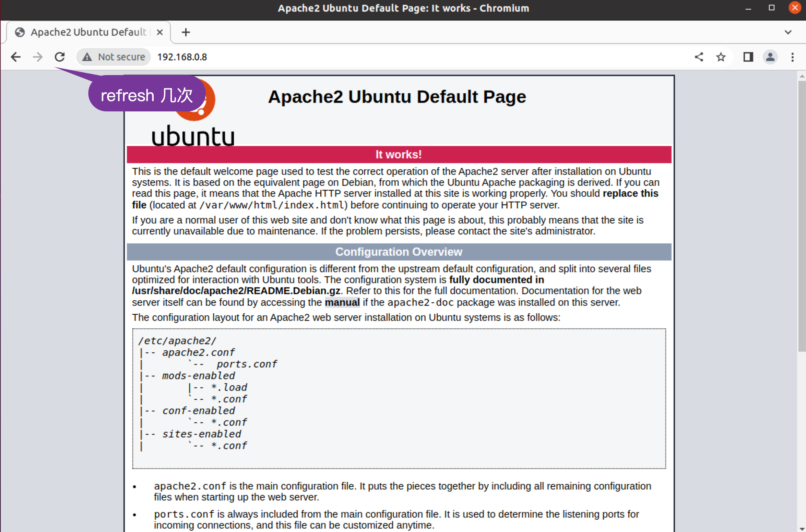The image size is (806, 532).
Task: Toggle the side panel icon
Action: pyautogui.click(x=748, y=57)
